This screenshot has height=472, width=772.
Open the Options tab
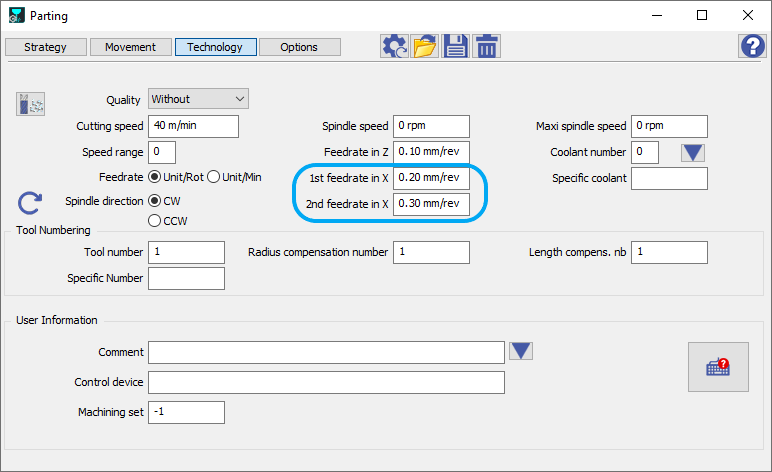click(x=299, y=47)
